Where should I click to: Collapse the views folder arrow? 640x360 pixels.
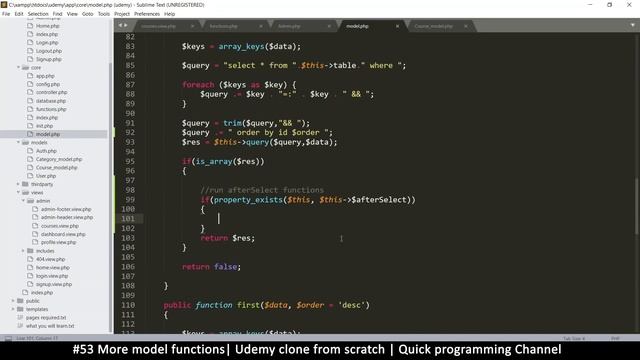18,192
